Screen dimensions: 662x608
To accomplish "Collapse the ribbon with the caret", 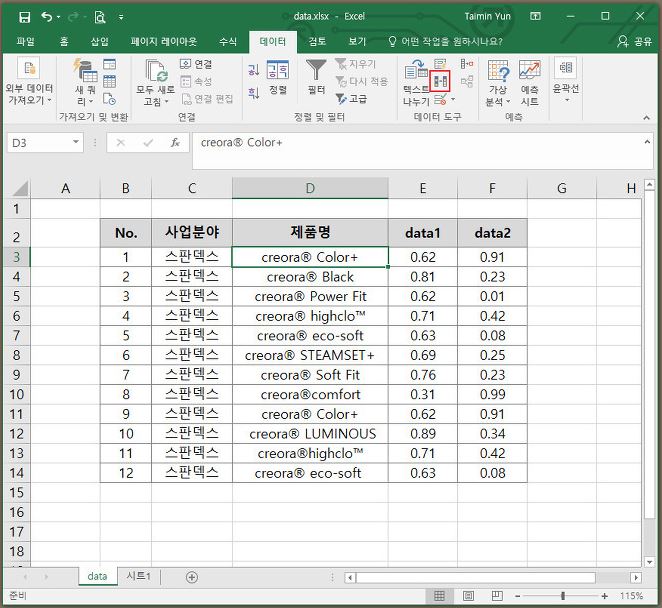I will pos(646,118).
